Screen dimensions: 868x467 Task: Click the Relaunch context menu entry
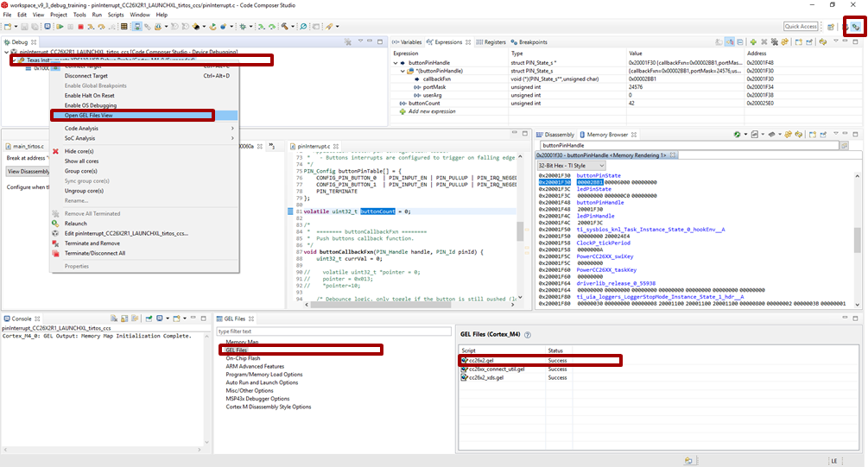78,223
